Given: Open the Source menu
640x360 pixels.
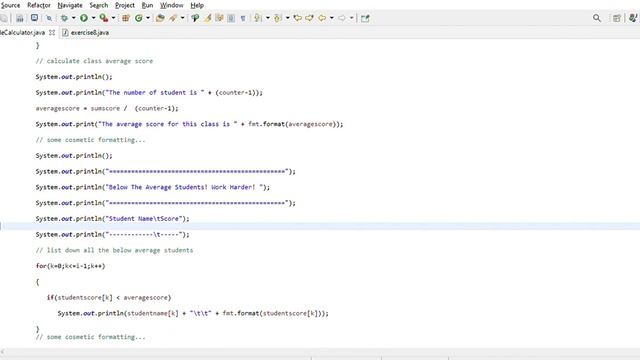Looking at the screenshot, I should [x=10, y=5].
